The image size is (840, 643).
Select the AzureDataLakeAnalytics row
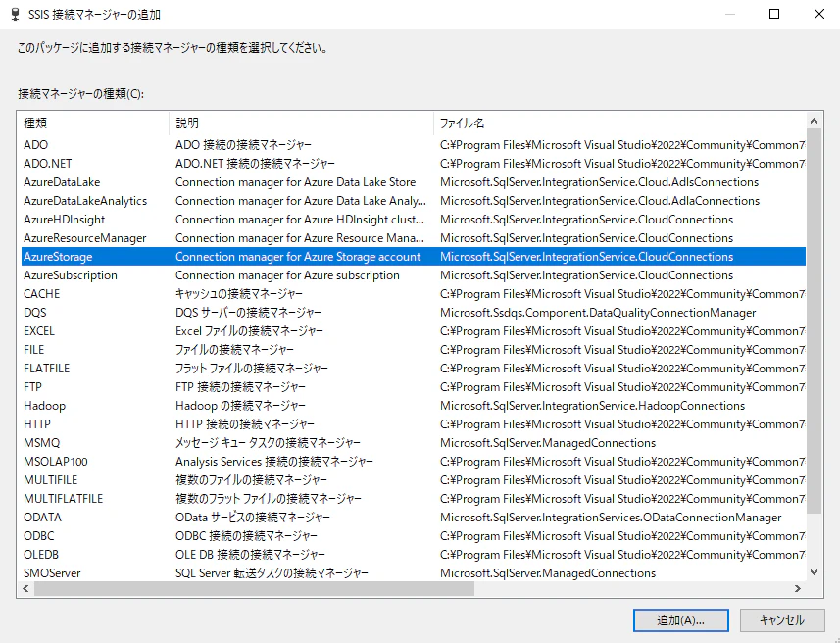click(x=414, y=200)
